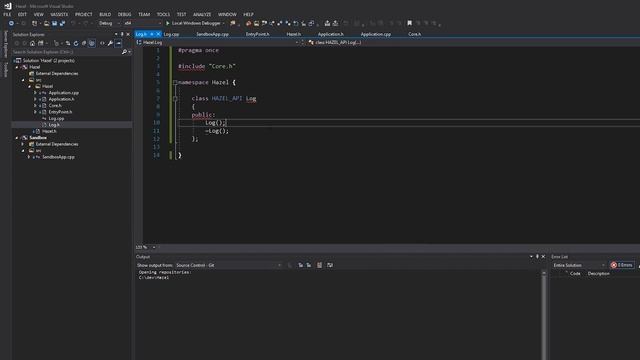Viewport: 640px width, 360px height.
Task: Open the Entire Solution scope dropdown
Action: click(579, 265)
